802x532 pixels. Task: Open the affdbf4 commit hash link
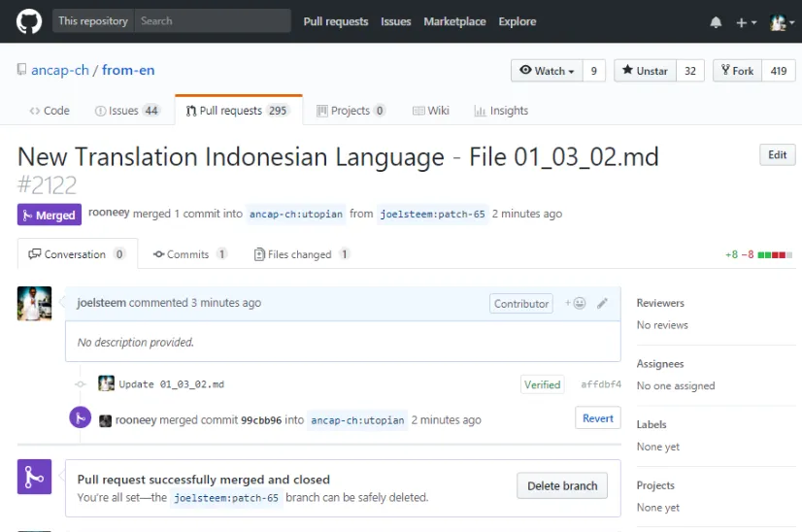tap(600, 384)
